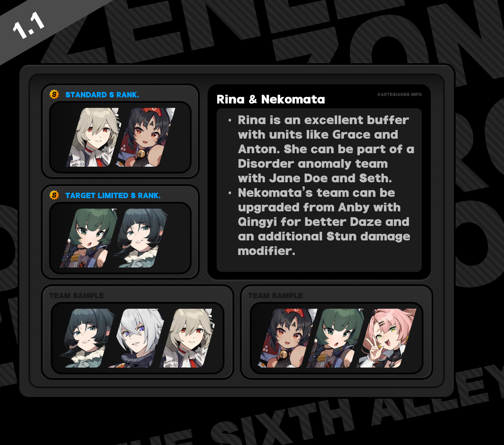Click the STANDARD S RANK heading
This screenshot has height=445, width=504.
(102, 95)
